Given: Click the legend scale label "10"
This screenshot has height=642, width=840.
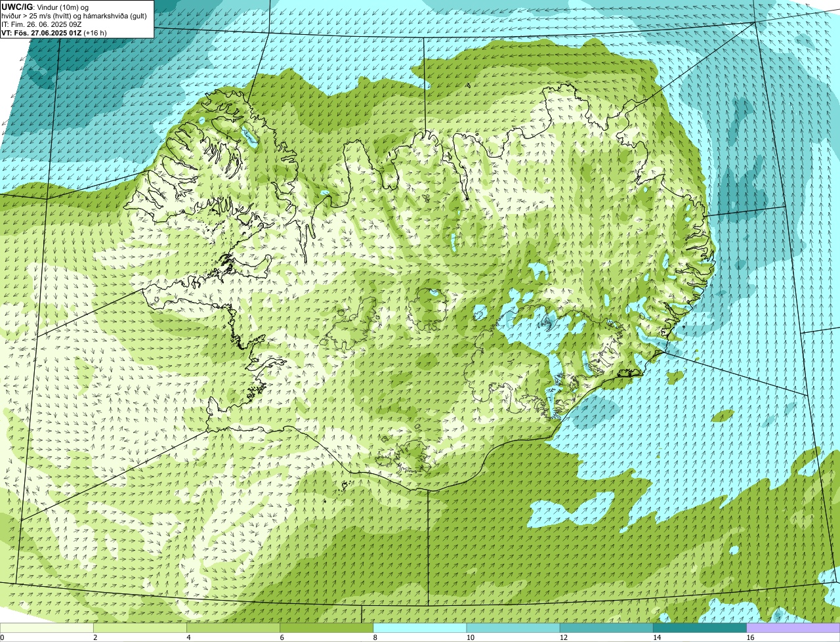Looking at the screenshot, I should [471, 637].
